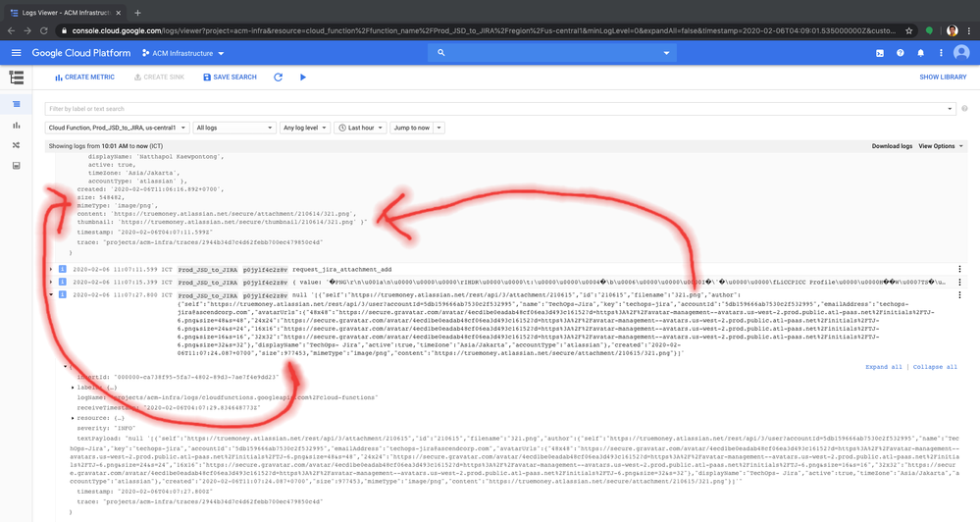Image resolution: width=980 pixels, height=522 pixels.
Task: Click the Logging product icon atop sidebar
Action: coord(17,77)
